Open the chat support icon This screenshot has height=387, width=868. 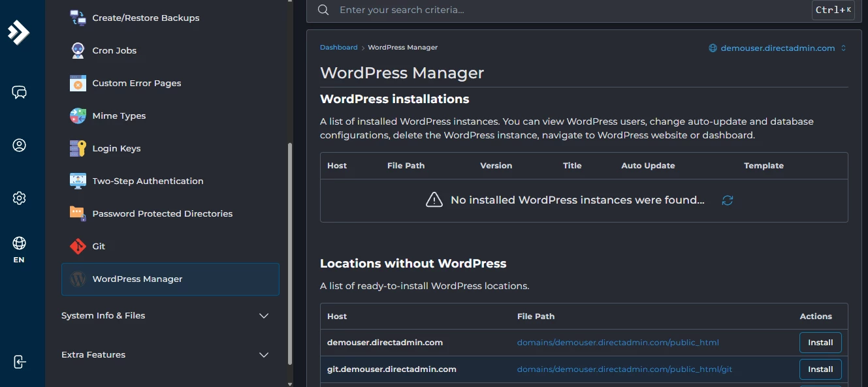(18, 92)
